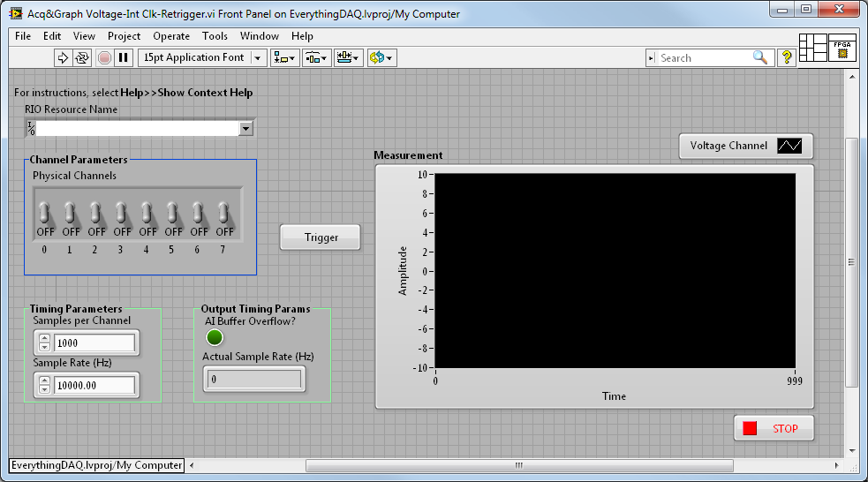This screenshot has width=868, height=482.
Task: Click the Measurement graph plot area
Action: pos(615,271)
